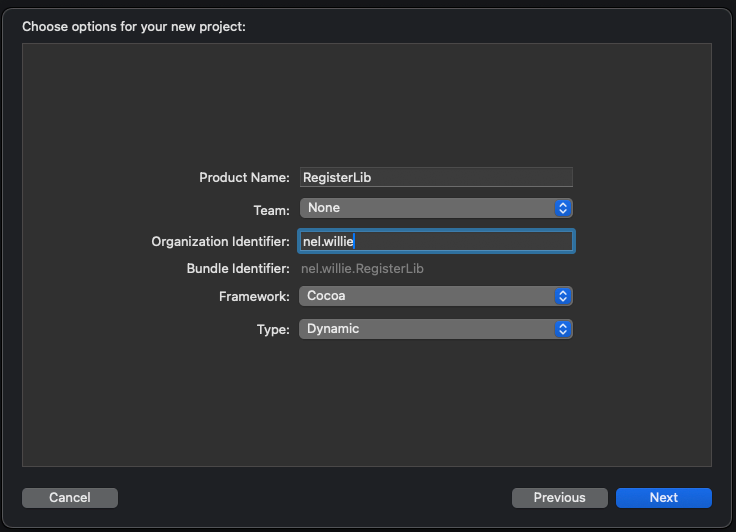Click the 'Choose options for your new project' heading

134,26
